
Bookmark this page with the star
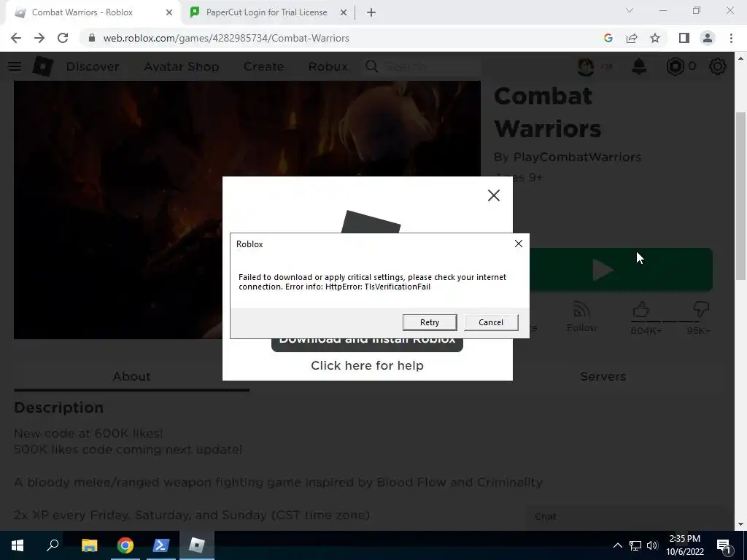pos(655,38)
